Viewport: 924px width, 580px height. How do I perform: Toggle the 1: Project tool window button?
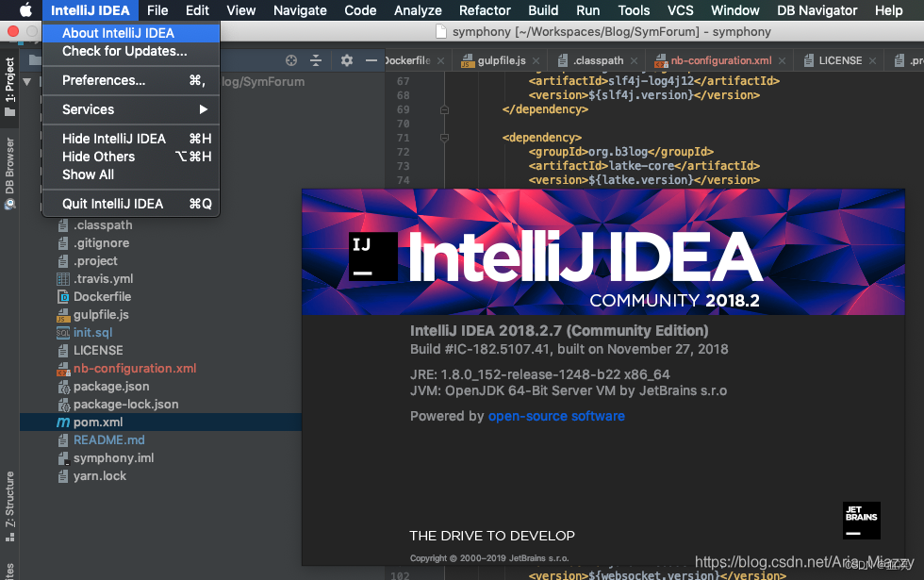[10, 86]
